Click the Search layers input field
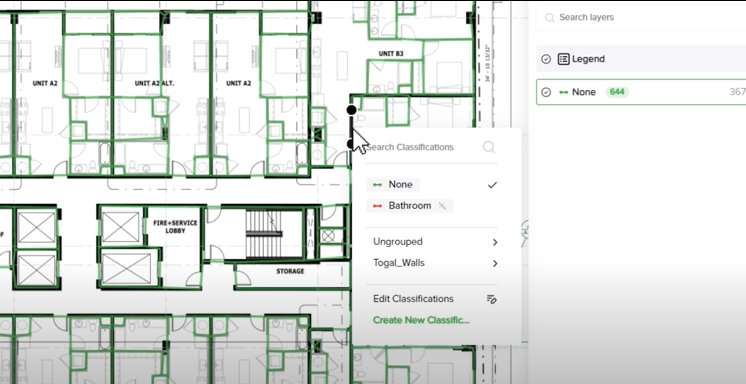The width and height of the screenshot is (746, 384). click(640, 18)
